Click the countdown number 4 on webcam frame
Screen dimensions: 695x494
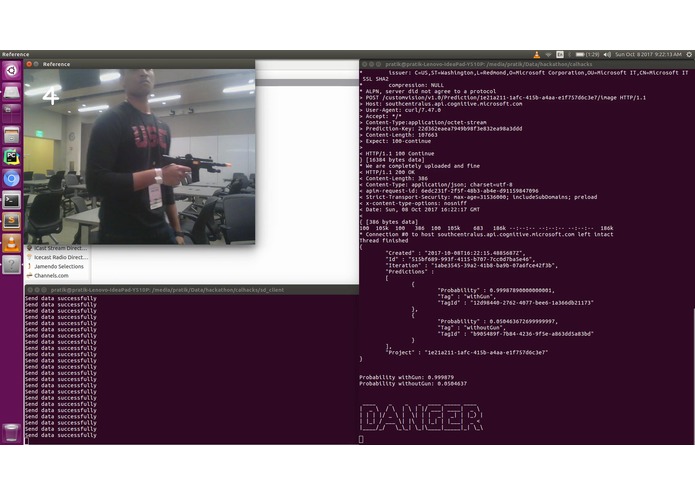51,96
